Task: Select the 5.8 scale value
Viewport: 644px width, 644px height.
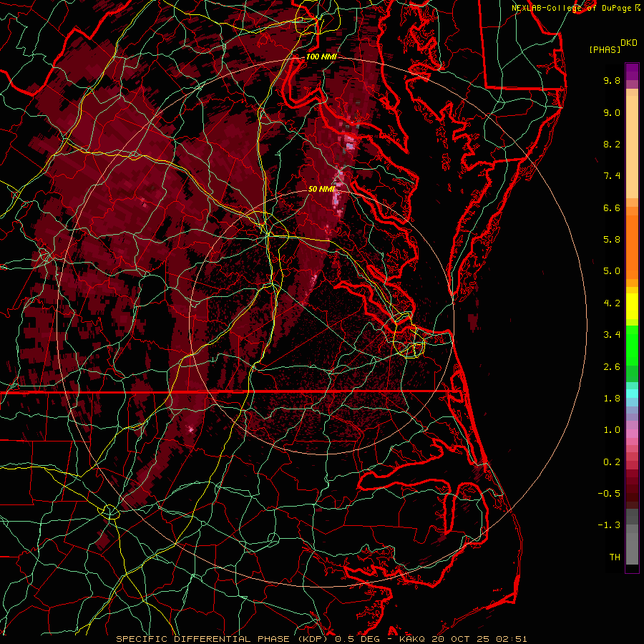Action: click(x=612, y=240)
